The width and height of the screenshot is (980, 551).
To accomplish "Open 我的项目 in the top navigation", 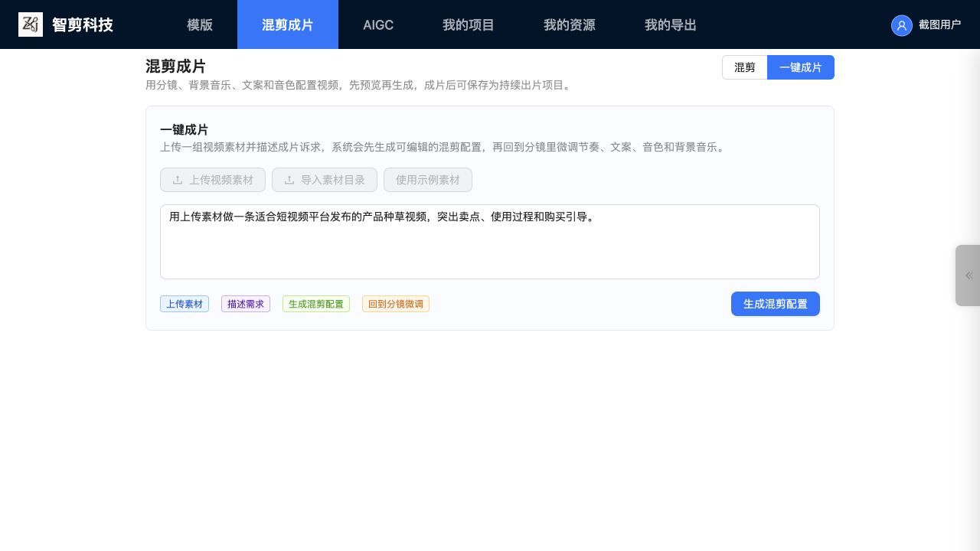I will (x=469, y=24).
